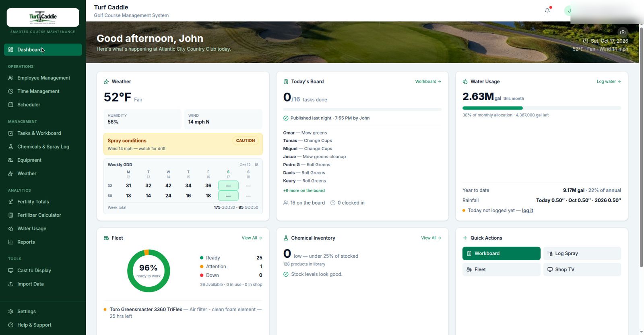
Task: Click the Chemicals & Spray Log flask icon
Action: click(x=11, y=147)
